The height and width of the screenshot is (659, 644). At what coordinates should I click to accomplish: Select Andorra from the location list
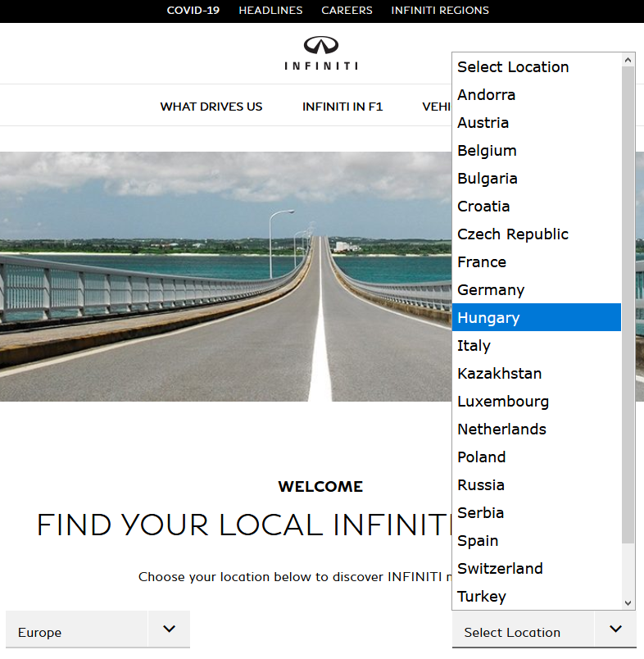click(x=537, y=94)
